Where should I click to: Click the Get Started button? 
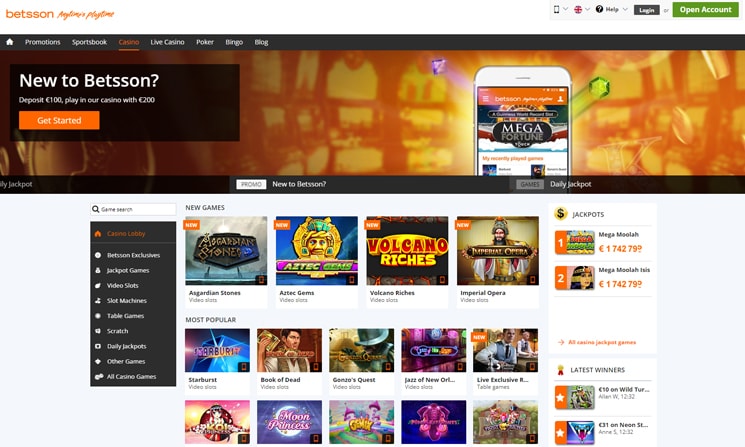pos(59,120)
